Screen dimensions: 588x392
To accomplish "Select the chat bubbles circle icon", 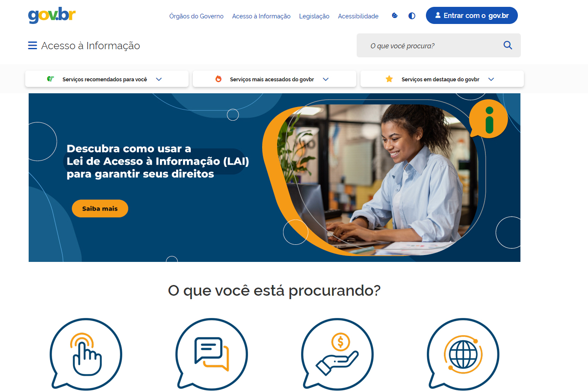I will coord(212,354).
